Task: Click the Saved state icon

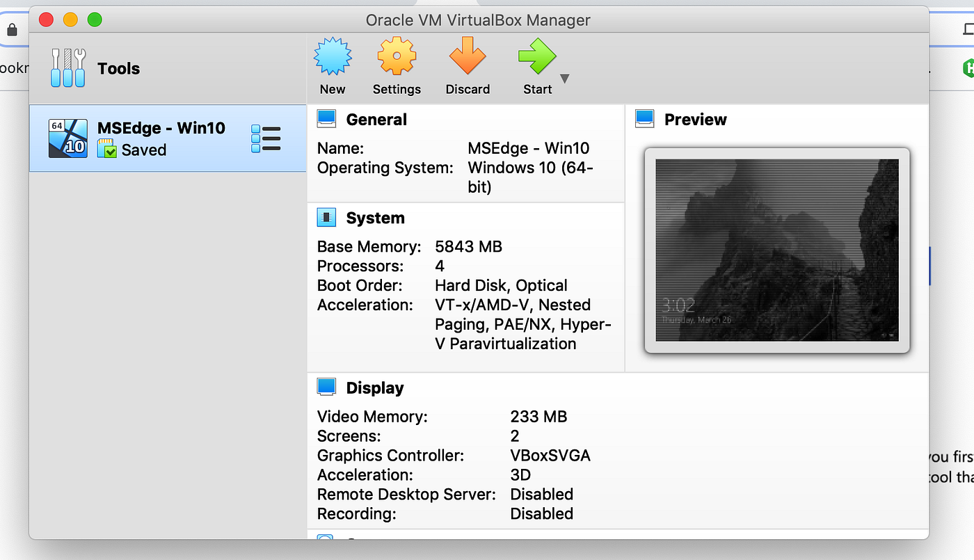Action: (106, 148)
